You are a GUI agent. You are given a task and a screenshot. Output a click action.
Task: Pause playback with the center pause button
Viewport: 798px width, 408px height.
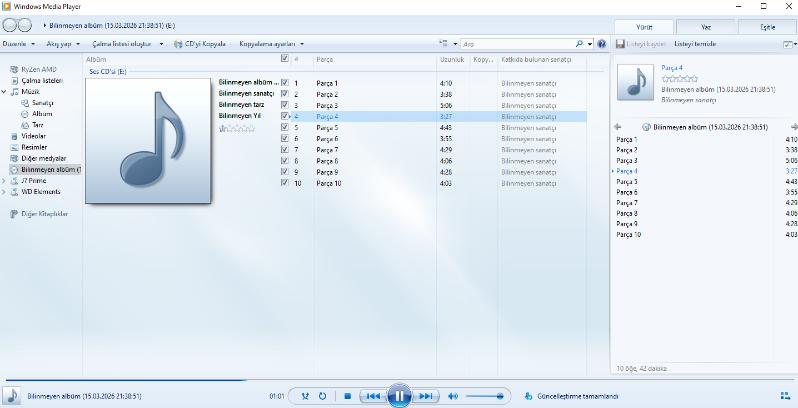[398, 396]
